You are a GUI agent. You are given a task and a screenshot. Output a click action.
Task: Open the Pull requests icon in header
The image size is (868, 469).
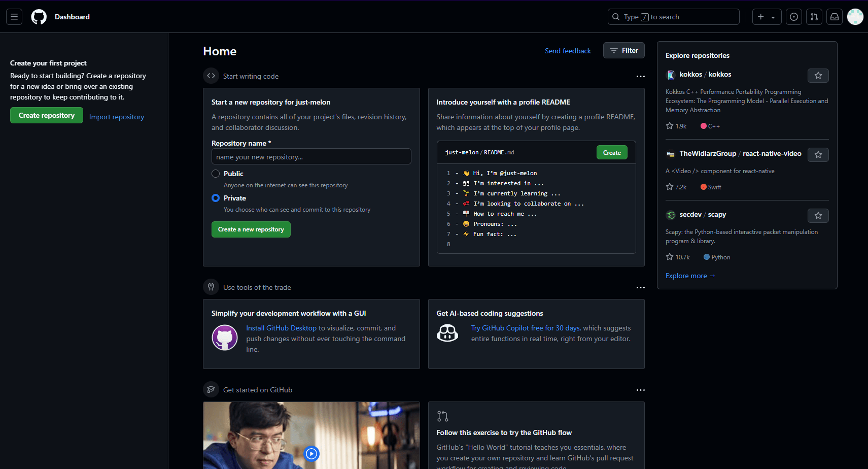[814, 17]
